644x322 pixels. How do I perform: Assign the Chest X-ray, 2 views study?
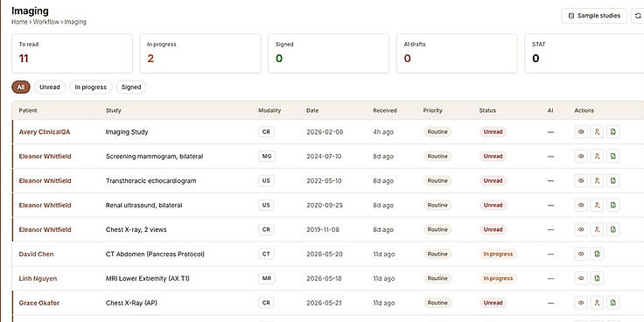click(597, 229)
